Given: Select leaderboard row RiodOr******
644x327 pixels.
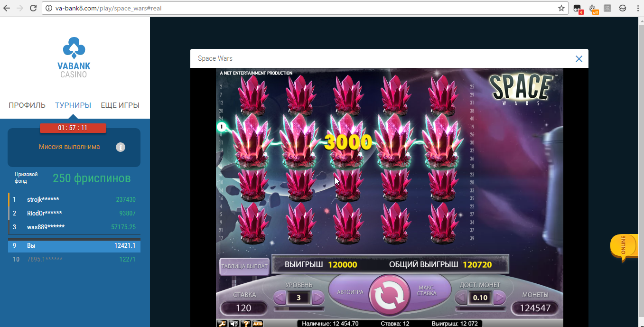Looking at the screenshot, I should 74,214.
